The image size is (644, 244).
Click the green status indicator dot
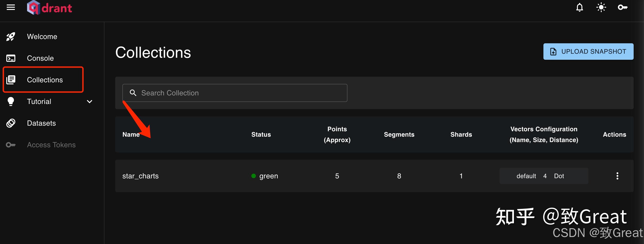[x=254, y=176]
